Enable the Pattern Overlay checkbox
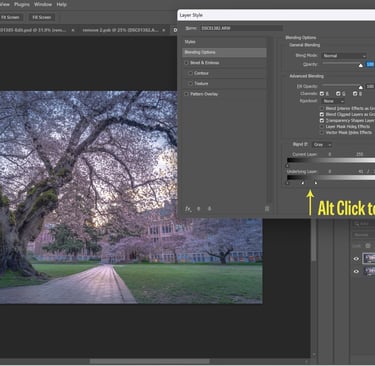 pyautogui.click(x=186, y=94)
